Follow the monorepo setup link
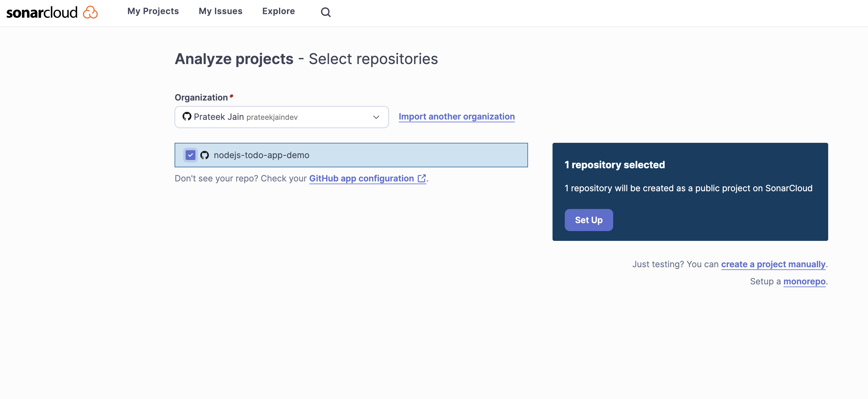The height and width of the screenshot is (399, 868). pyautogui.click(x=804, y=281)
